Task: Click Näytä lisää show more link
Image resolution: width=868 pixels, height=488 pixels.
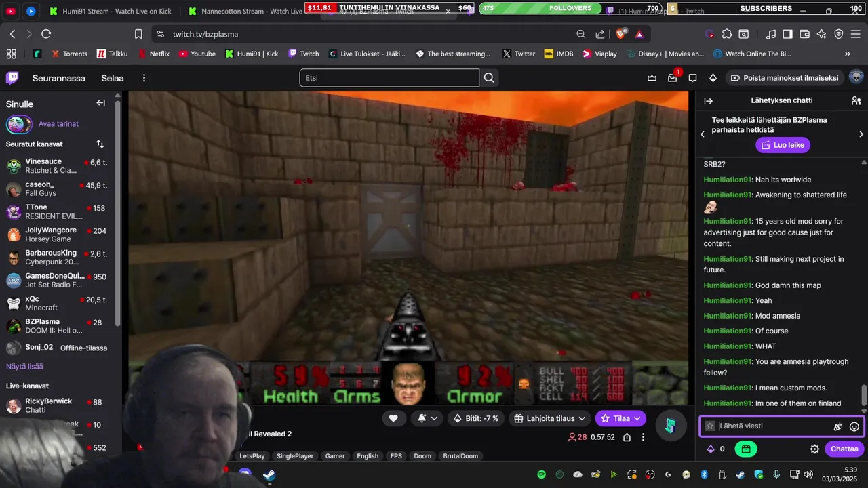Action: point(24,366)
